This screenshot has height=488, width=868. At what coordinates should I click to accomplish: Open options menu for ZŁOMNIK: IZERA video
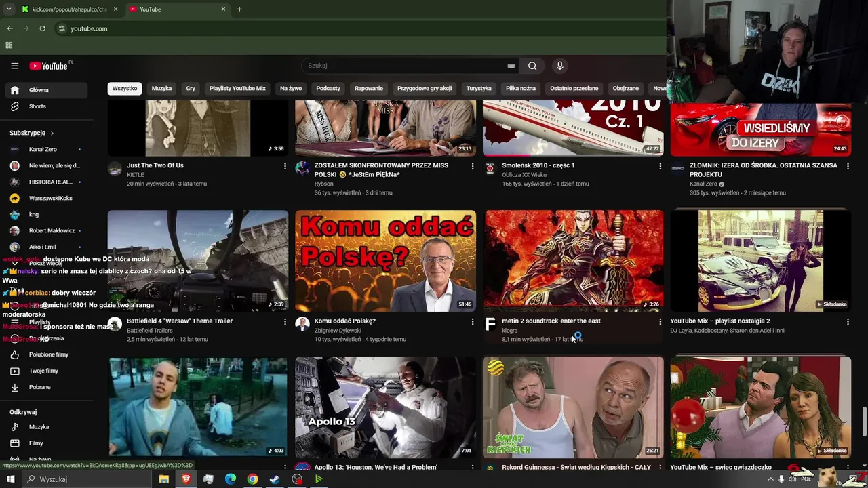[848, 166]
